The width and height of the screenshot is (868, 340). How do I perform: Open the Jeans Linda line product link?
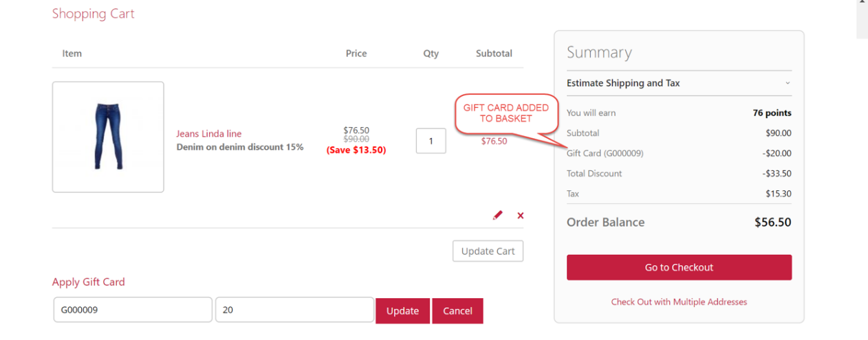(208, 134)
